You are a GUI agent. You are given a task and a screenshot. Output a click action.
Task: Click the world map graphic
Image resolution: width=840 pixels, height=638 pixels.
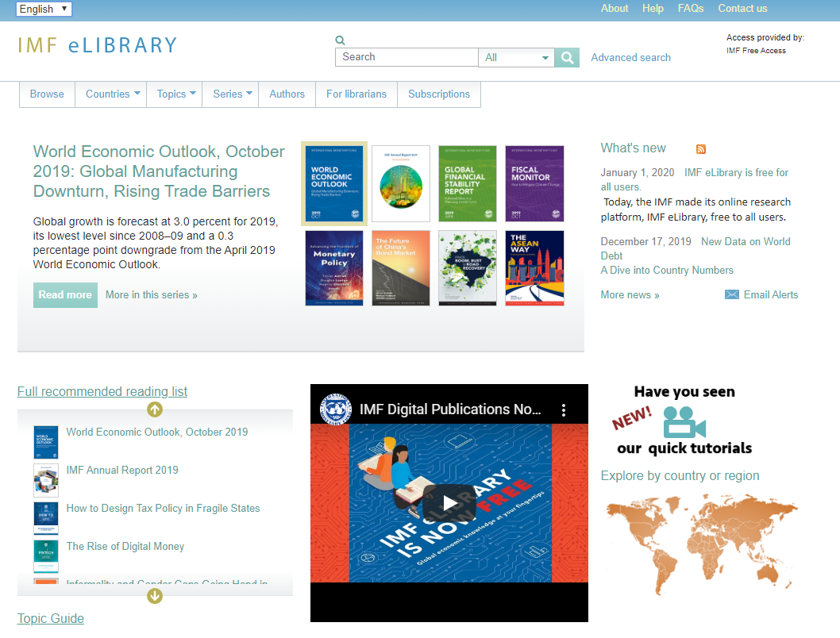pos(702,544)
